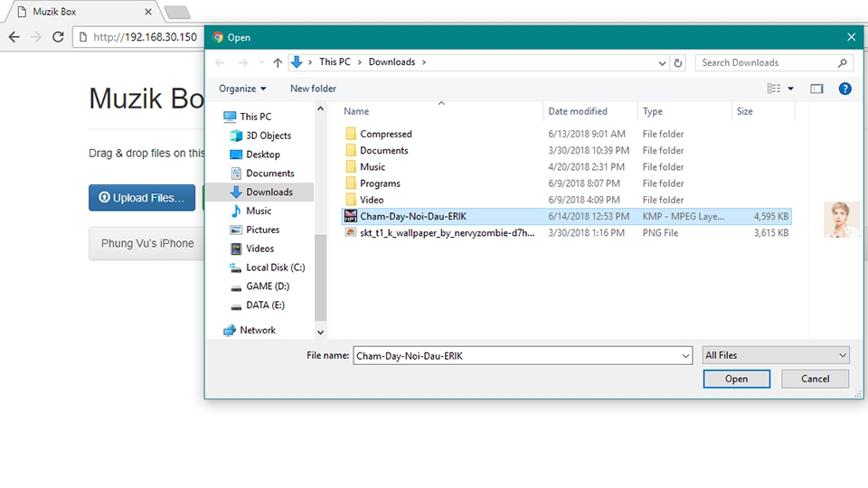Click the change view icon
The height and width of the screenshot is (488, 868).
[774, 89]
